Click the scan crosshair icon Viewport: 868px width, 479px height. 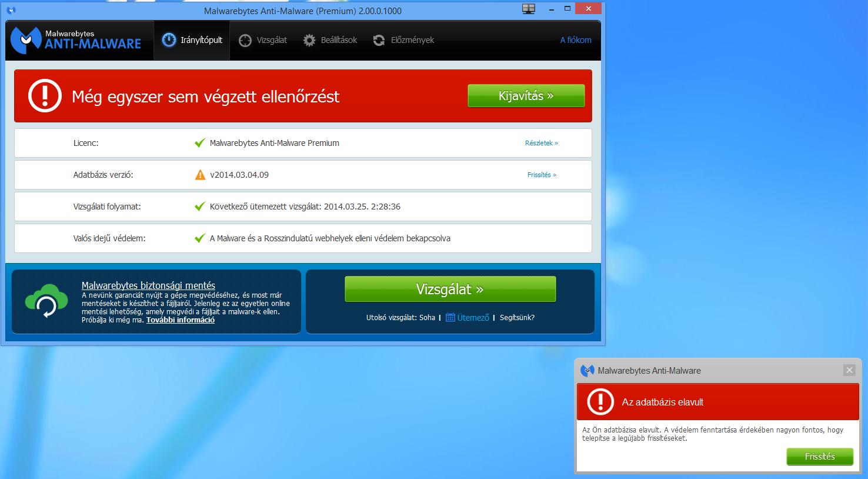point(245,40)
